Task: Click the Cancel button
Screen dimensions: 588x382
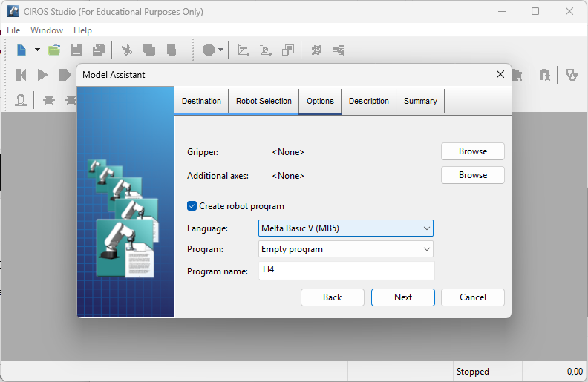Action: point(473,297)
